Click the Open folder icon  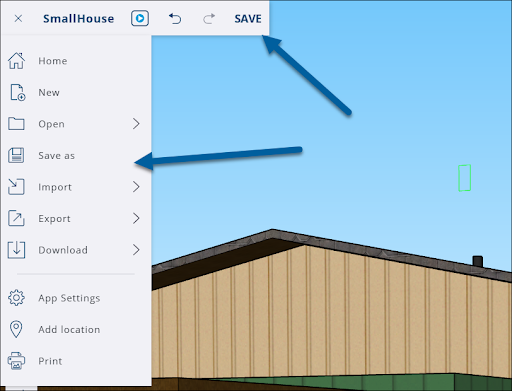pyautogui.click(x=16, y=124)
